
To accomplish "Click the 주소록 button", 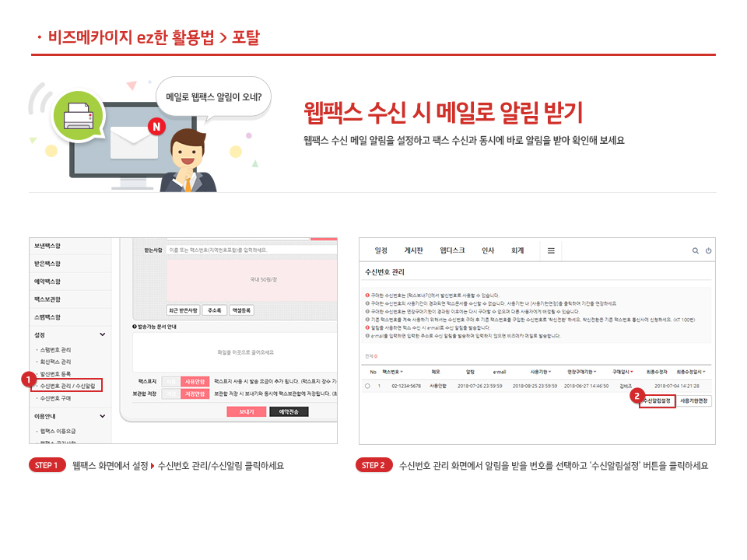I will pyautogui.click(x=215, y=310).
